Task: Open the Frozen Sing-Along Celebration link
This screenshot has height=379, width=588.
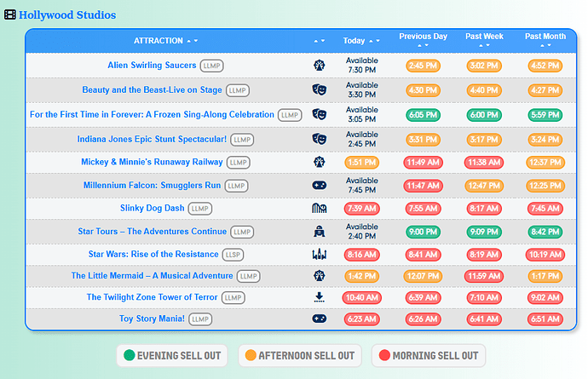Action: [152, 115]
